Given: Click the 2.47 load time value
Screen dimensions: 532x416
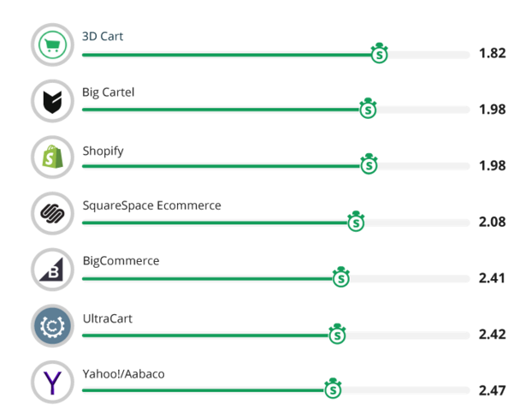Looking at the screenshot, I should click(493, 390).
